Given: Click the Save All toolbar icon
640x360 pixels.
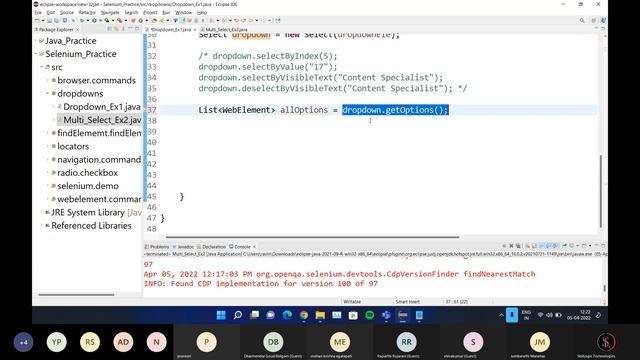Looking at the screenshot, I should pyautogui.click(x=57, y=20).
